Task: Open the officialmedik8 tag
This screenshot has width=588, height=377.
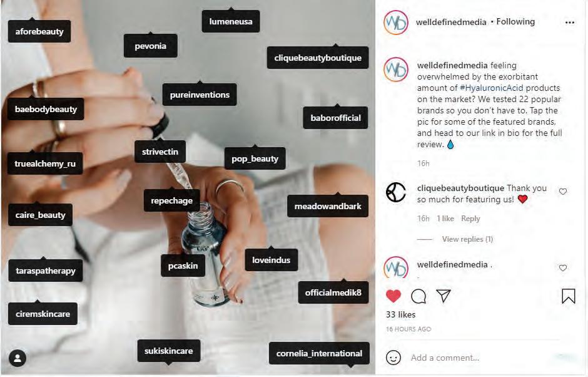Action: (333, 292)
